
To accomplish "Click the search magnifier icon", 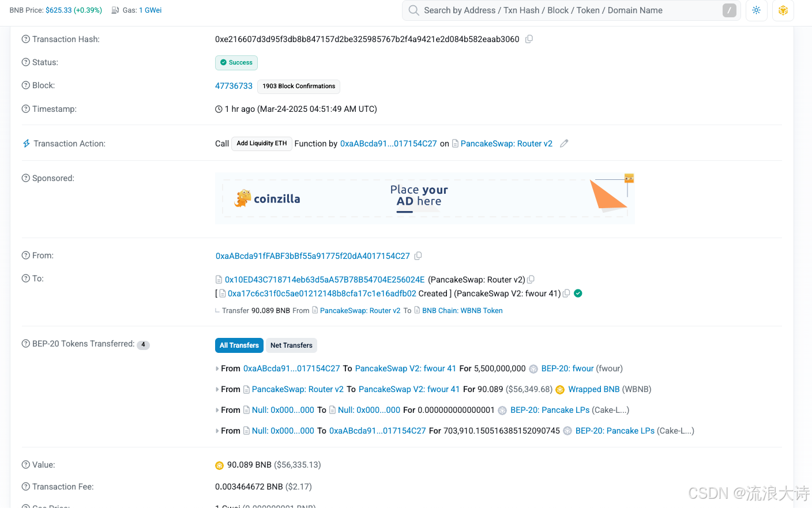I will [x=413, y=10].
